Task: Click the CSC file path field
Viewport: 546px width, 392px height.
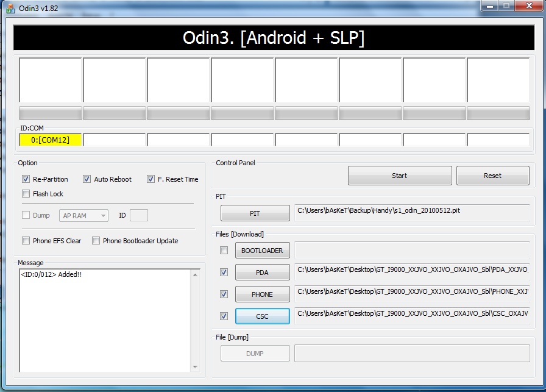Action: click(x=413, y=316)
